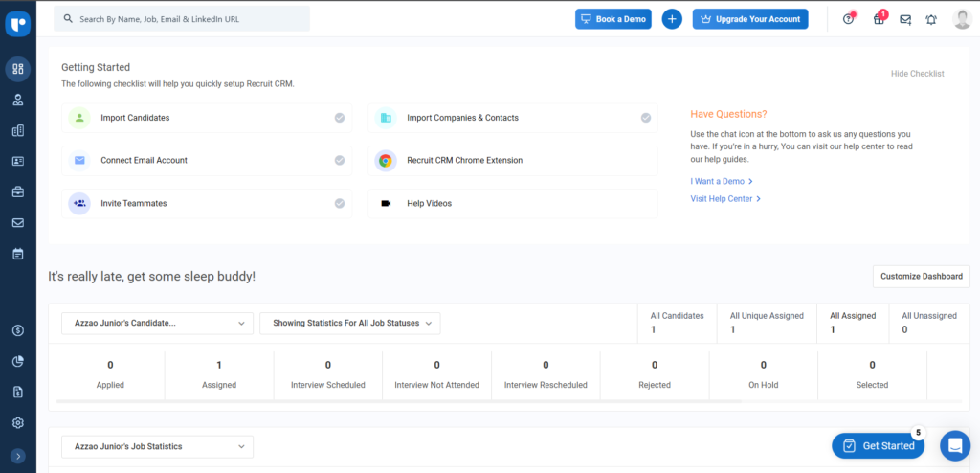Click the Chrome Extension logo icon

click(386, 160)
